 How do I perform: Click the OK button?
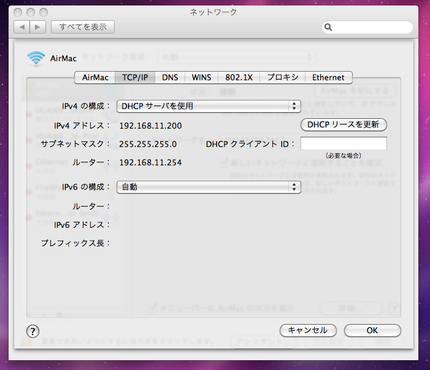click(x=372, y=331)
